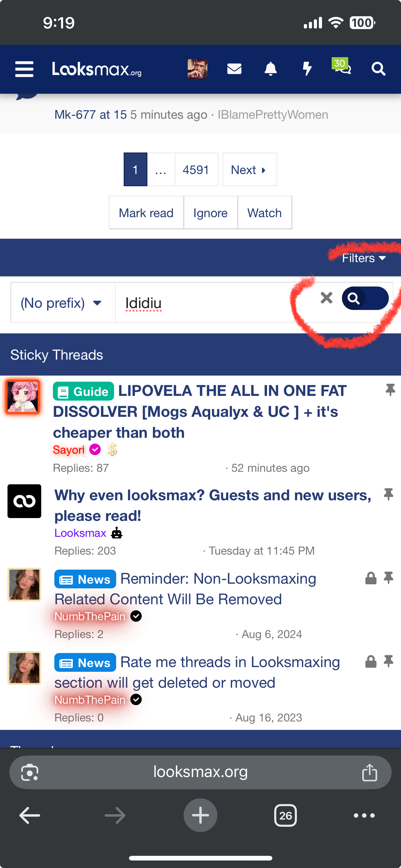
Task: Expand the page jump ellipsis
Action: point(161,169)
